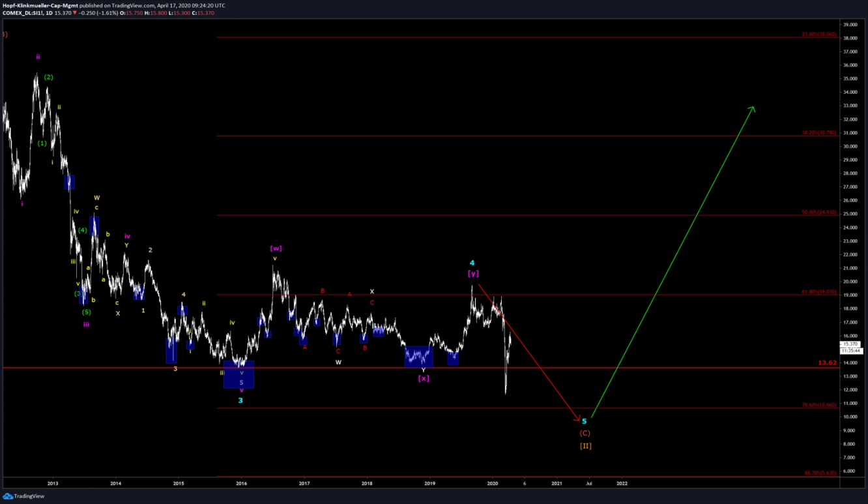Select the 61.80%(19.030) Fibonacci label
Screen dimensions: 868x504
(819, 292)
